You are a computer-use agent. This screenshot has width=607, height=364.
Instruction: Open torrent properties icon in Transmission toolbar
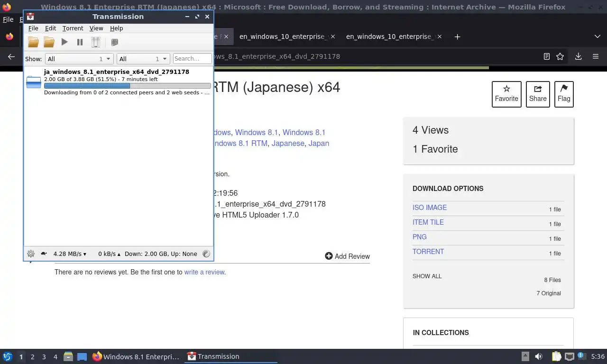tap(114, 42)
